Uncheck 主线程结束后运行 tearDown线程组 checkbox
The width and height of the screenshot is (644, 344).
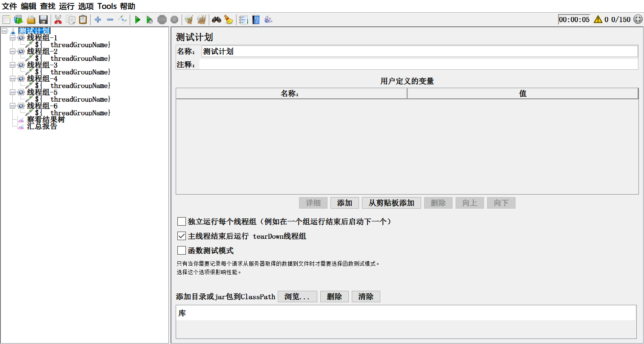click(182, 236)
